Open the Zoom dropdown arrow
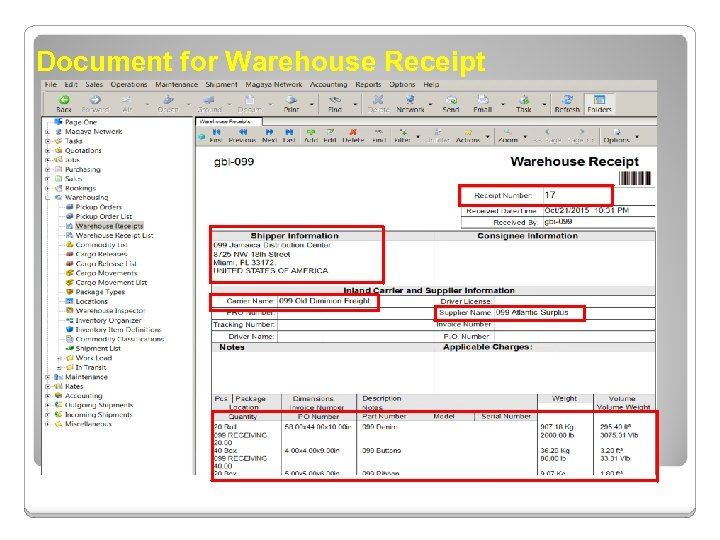 525,137
